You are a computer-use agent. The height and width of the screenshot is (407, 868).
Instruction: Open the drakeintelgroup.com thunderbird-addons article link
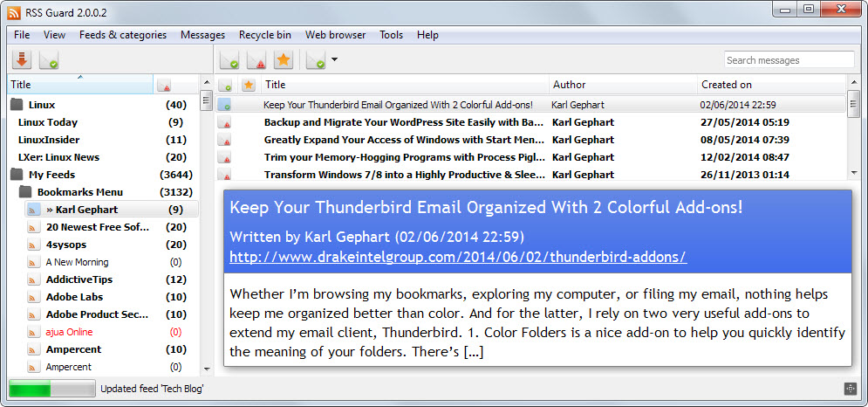(458, 258)
